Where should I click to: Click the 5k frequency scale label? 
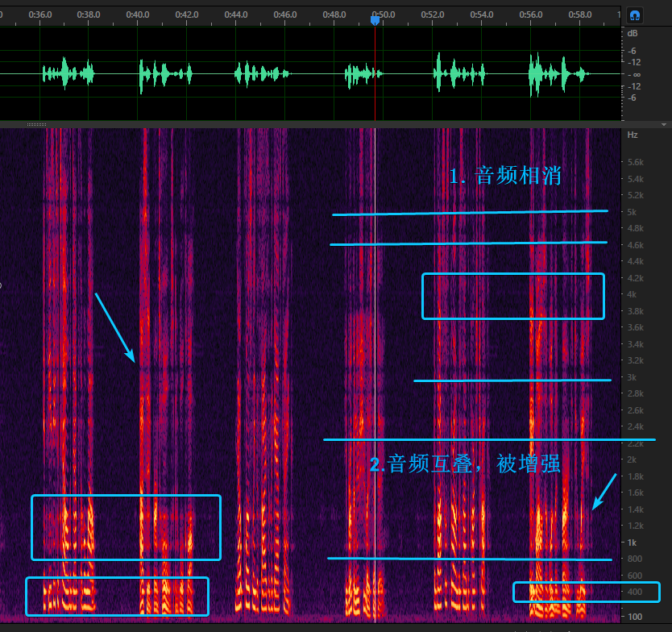632,212
